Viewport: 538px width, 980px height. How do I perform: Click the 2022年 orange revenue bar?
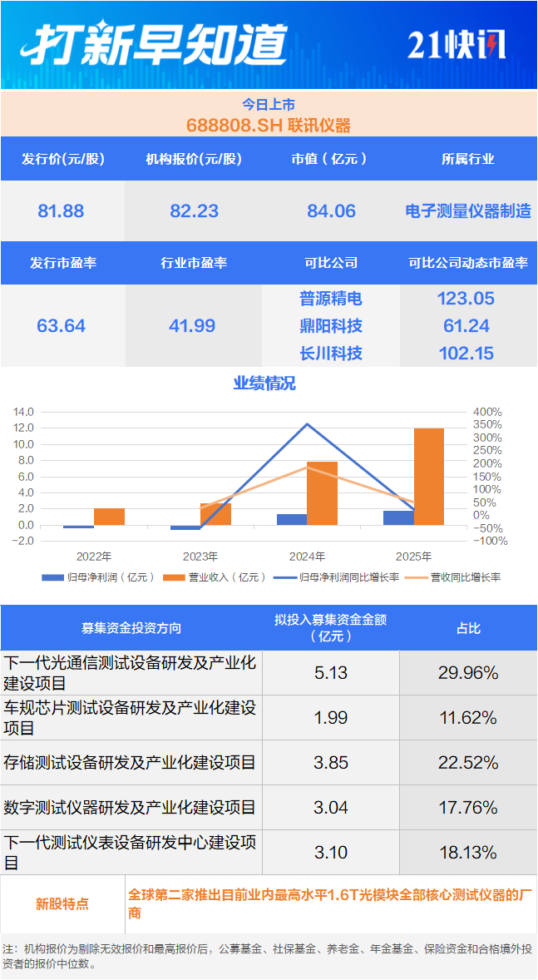click(x=110, y=517)
